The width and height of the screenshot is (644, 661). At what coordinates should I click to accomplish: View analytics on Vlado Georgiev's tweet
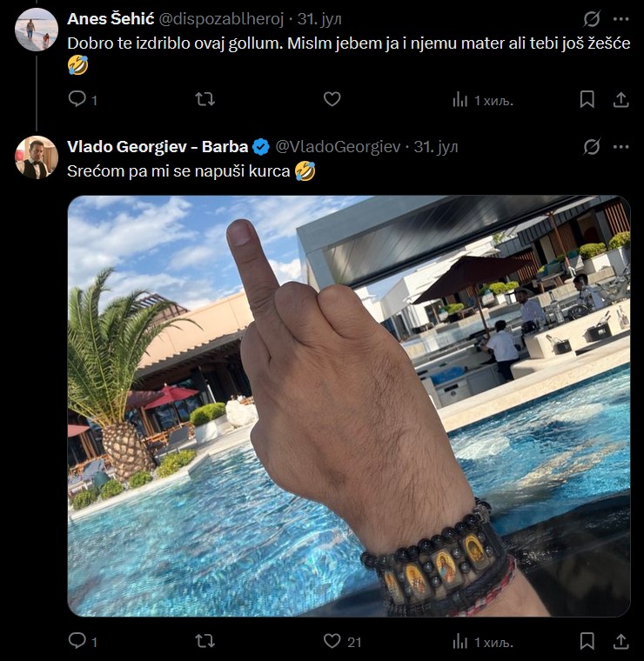coord(460,641)
